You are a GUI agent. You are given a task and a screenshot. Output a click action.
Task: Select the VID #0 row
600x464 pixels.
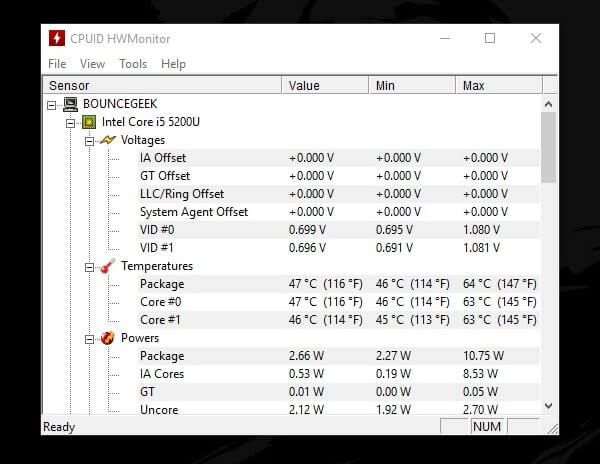[x=339, y=230]
